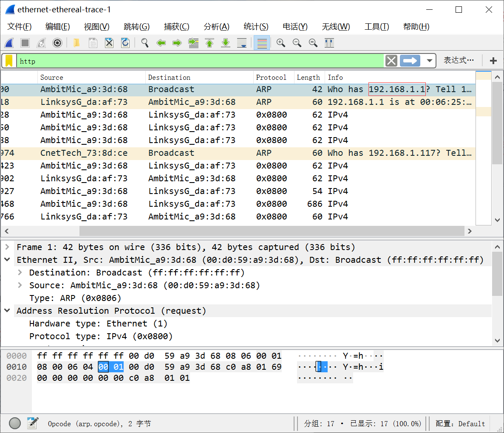Image resolution: width=504 pixels, height=433 pixels.
Task: Select Hardware type: Ethernet (1) line
Action: point(98,323)
